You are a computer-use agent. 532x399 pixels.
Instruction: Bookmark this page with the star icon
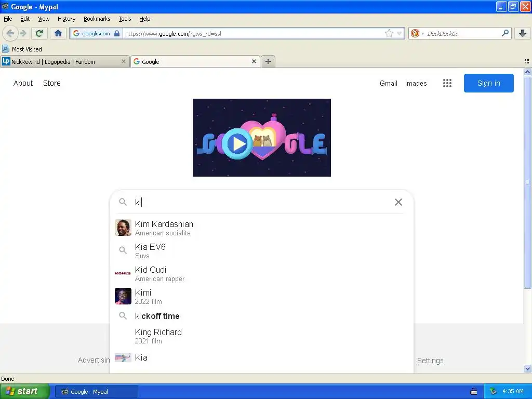[x=389, y=33]
